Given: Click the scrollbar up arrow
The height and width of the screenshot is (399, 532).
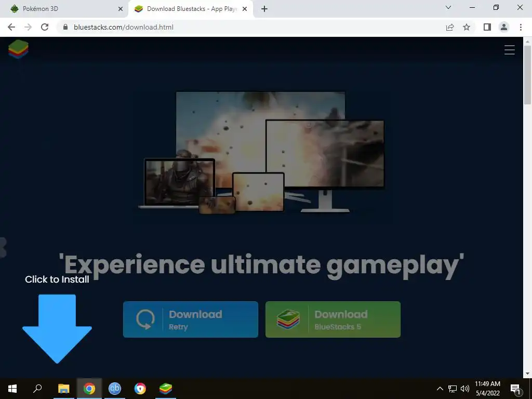Looking at the screenshot, I should point(527,41).
